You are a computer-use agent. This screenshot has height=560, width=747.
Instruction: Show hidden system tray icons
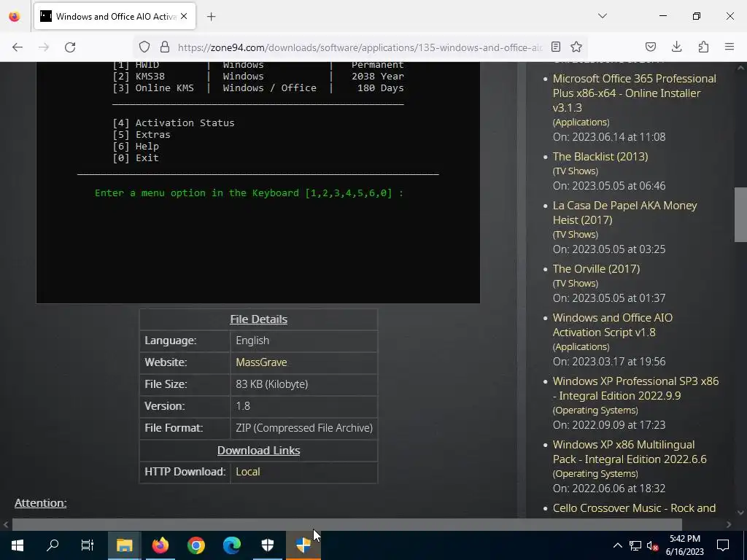[617, 545]
